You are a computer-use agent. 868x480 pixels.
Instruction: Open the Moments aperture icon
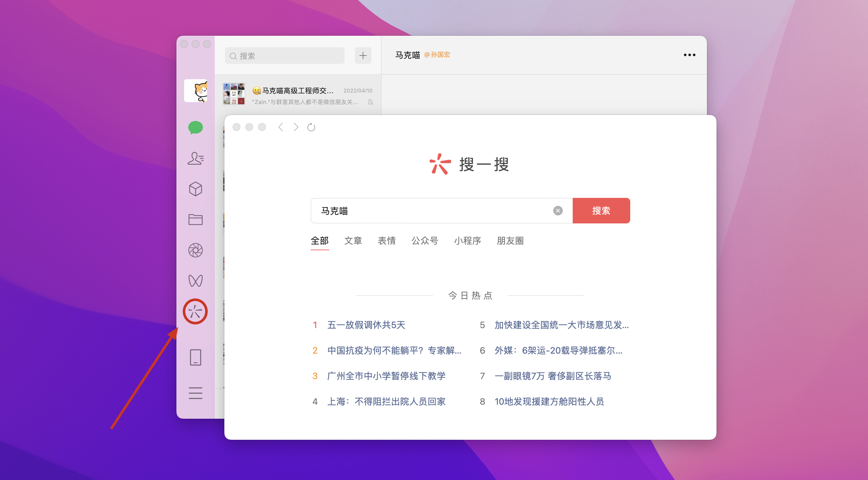[x=196, y=250]
